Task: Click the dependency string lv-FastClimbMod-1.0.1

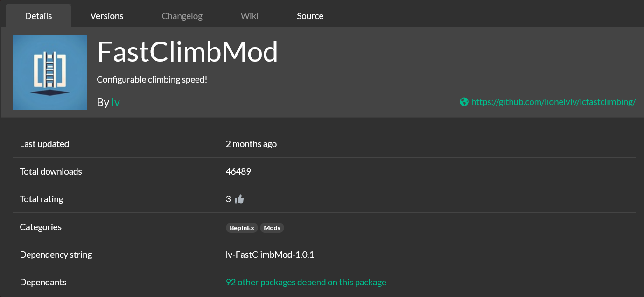Action: coord(270,255)
